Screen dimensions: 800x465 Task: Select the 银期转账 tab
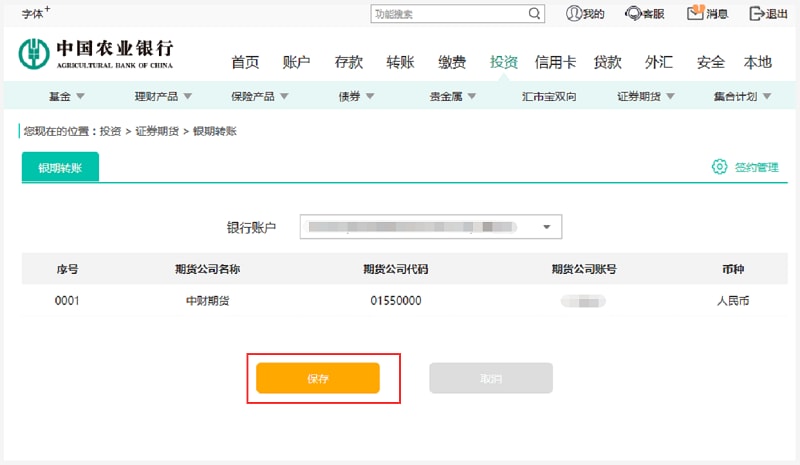pyautogui.click(x=60, y=168)
